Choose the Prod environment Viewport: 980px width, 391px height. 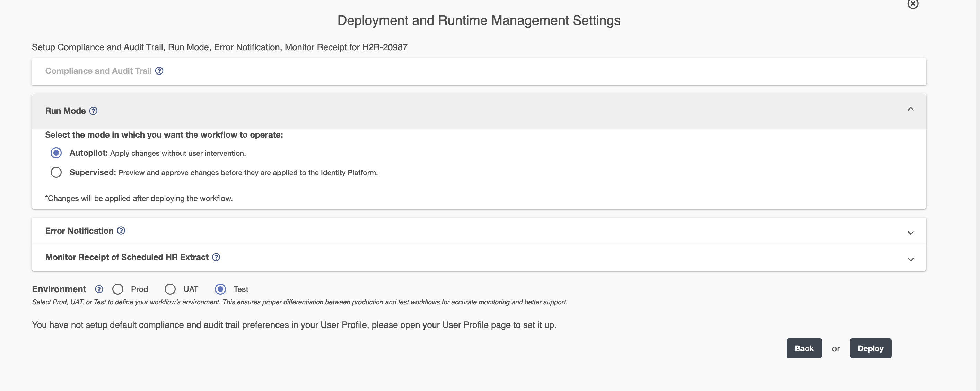click(x=117, y=289)
